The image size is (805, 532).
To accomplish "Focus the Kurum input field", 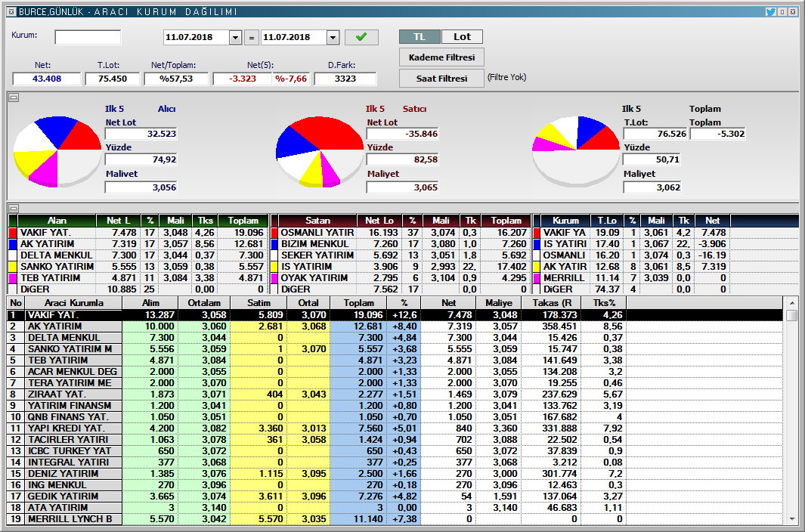I will point(88,37).
